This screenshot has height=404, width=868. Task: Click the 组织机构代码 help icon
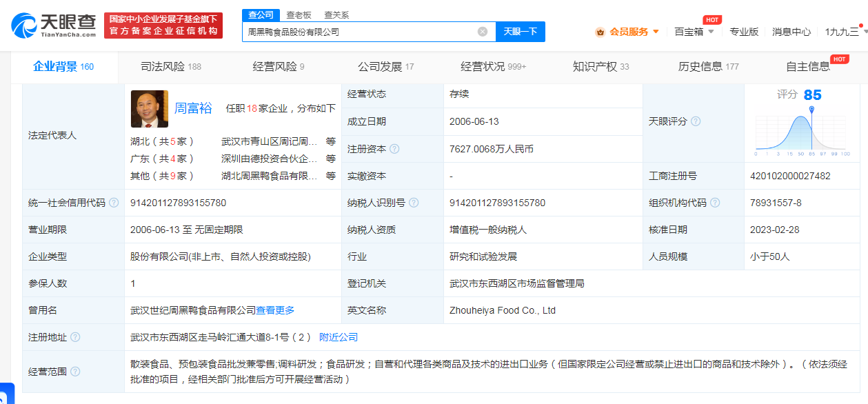pyautogui.click(x=715, y=203)
